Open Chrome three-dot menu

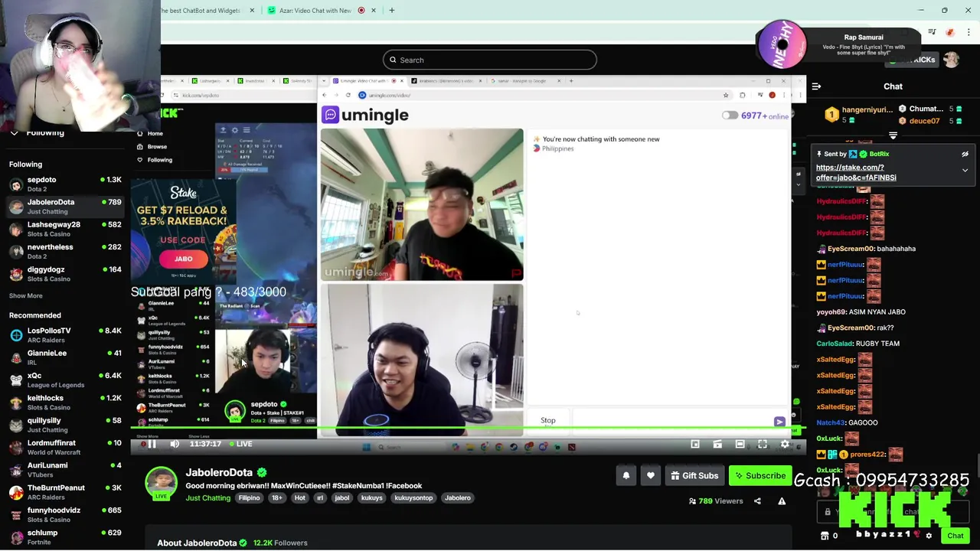(969, 32)
